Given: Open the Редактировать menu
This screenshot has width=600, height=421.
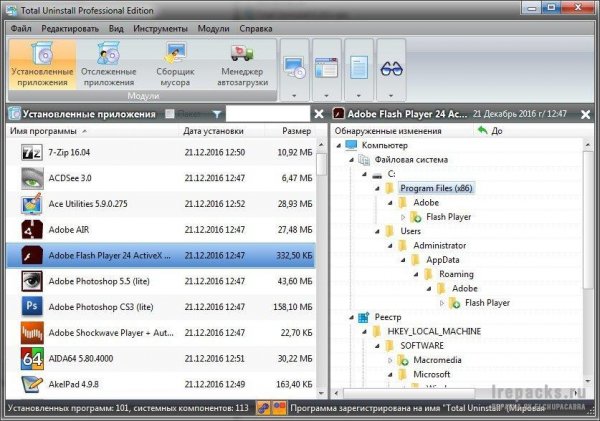Looking at the screenshot, I should (x=70, y=29).
